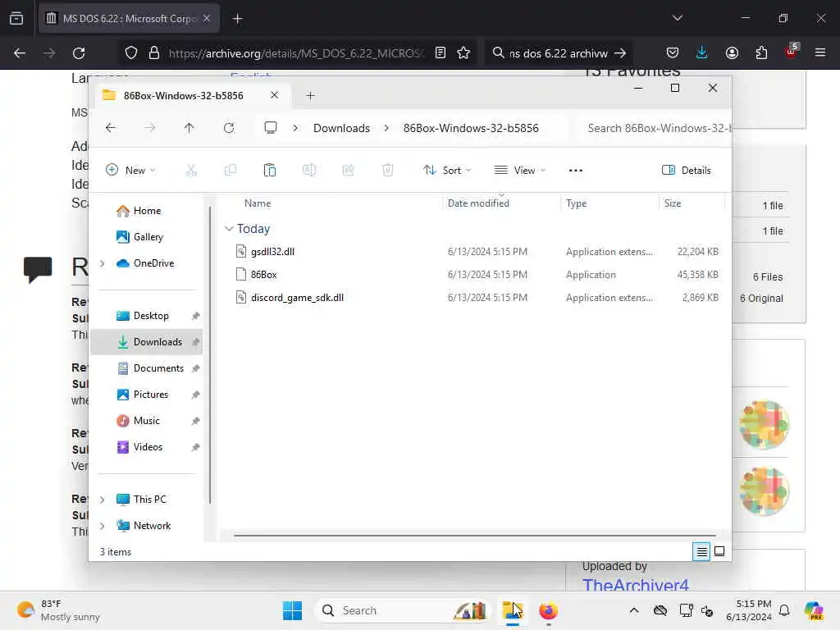Image resolution: width=840 pixels, height=630 pixels.
Task: Open Firefox tab overview icon
Action: (16, 19)
